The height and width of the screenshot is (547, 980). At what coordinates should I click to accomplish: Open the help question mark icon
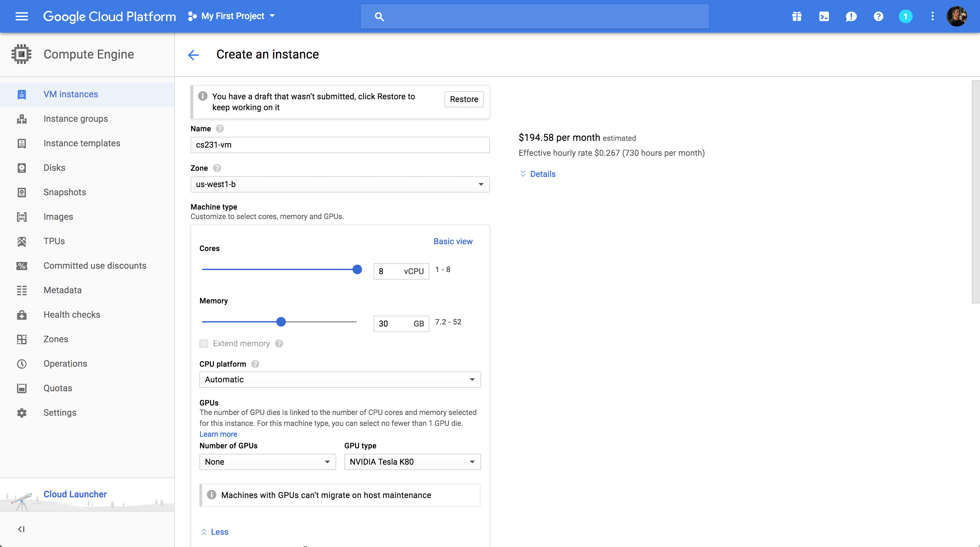pos(878,16)
